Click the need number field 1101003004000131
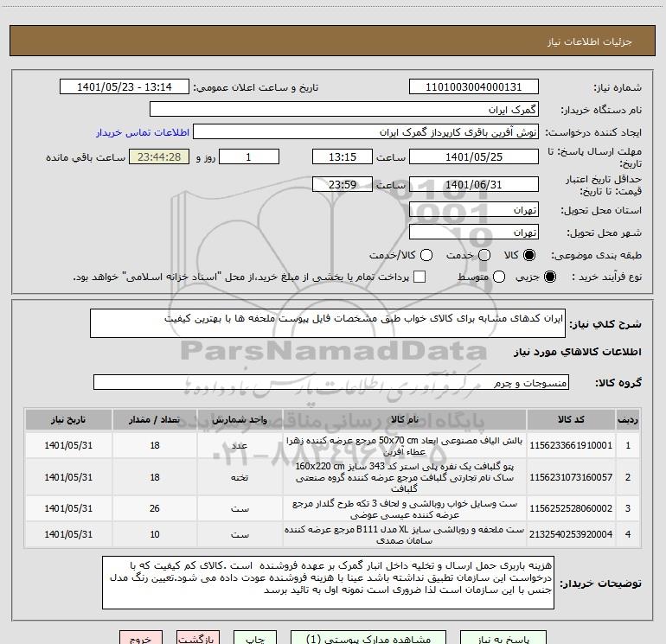 (x=474, y=87)
